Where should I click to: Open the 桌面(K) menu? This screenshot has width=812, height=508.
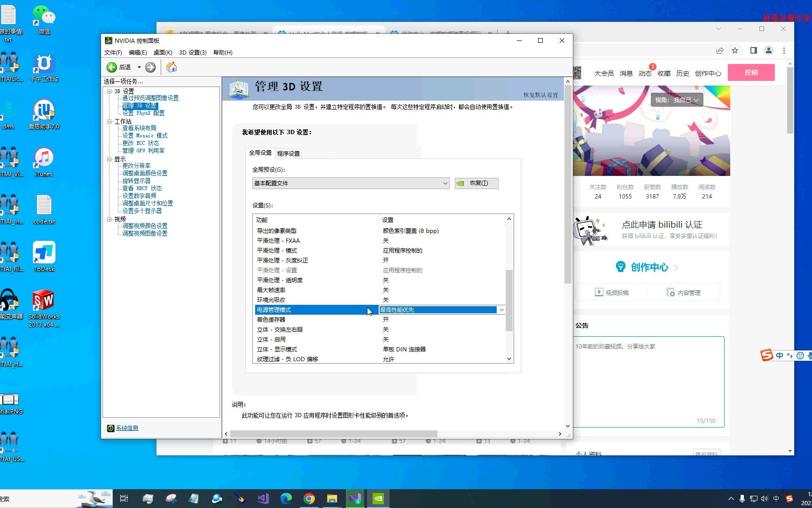point(163,52)
